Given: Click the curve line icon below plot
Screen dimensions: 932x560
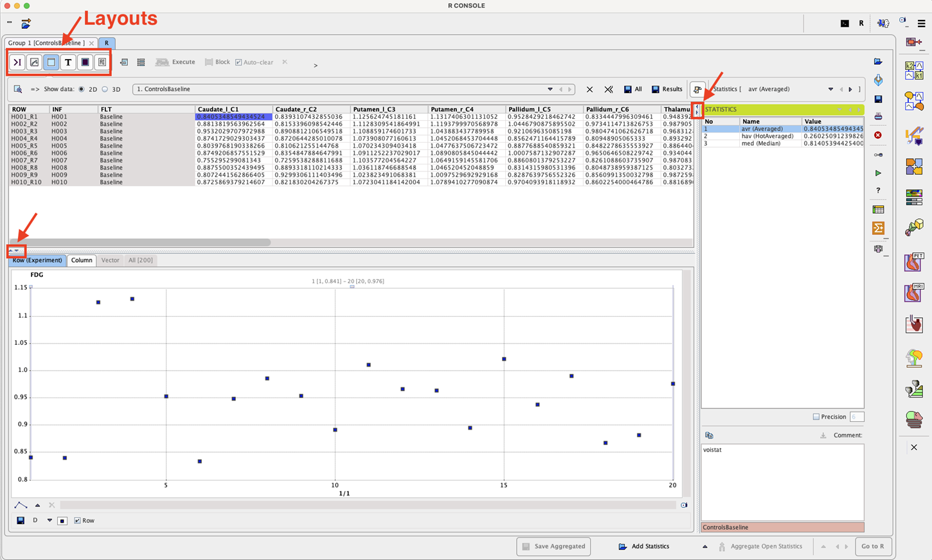Looking at the screenshot, I should [21, 505].
